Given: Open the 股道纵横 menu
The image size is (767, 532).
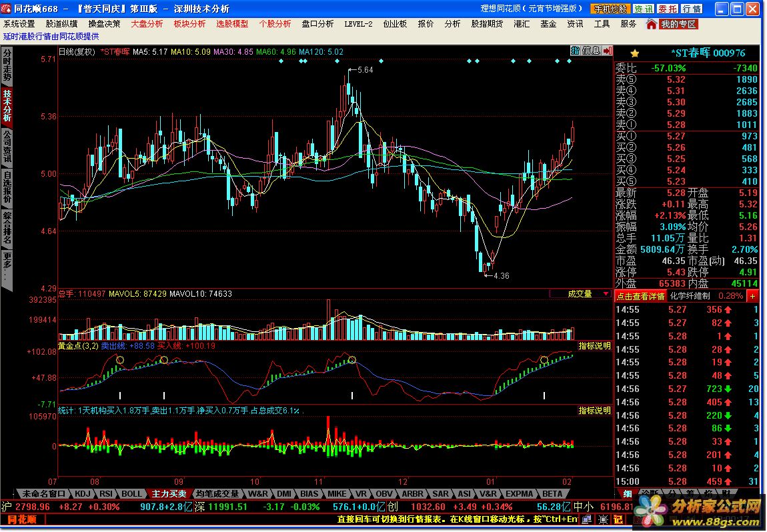Looking at the screenshot, I should point(61,23).
